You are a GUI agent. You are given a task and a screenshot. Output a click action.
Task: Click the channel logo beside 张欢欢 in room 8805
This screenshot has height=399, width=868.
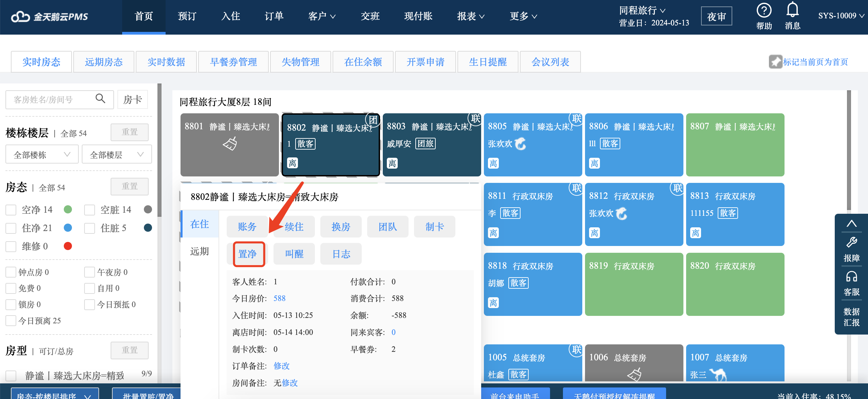coord(520,144)
